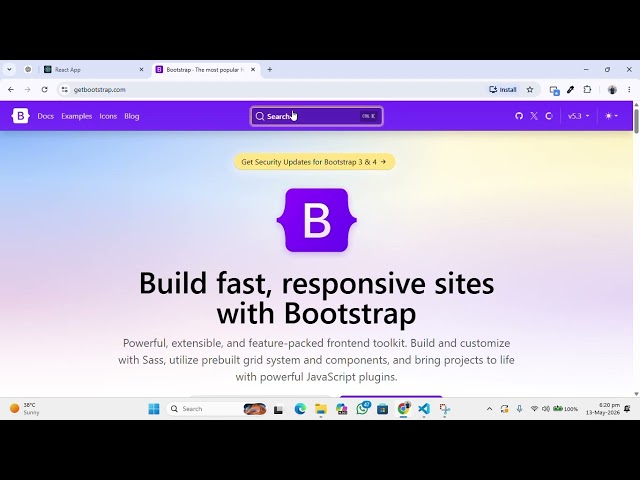Go forward in browser history
This screenshot has height=480, width=640.
pyautogui.click(x=27, y=89)
